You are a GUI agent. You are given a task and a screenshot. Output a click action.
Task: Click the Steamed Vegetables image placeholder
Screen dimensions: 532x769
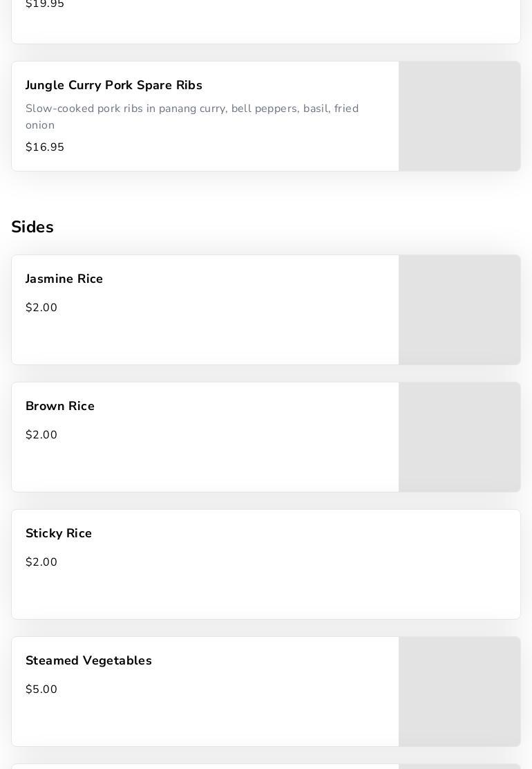point(459,692)
